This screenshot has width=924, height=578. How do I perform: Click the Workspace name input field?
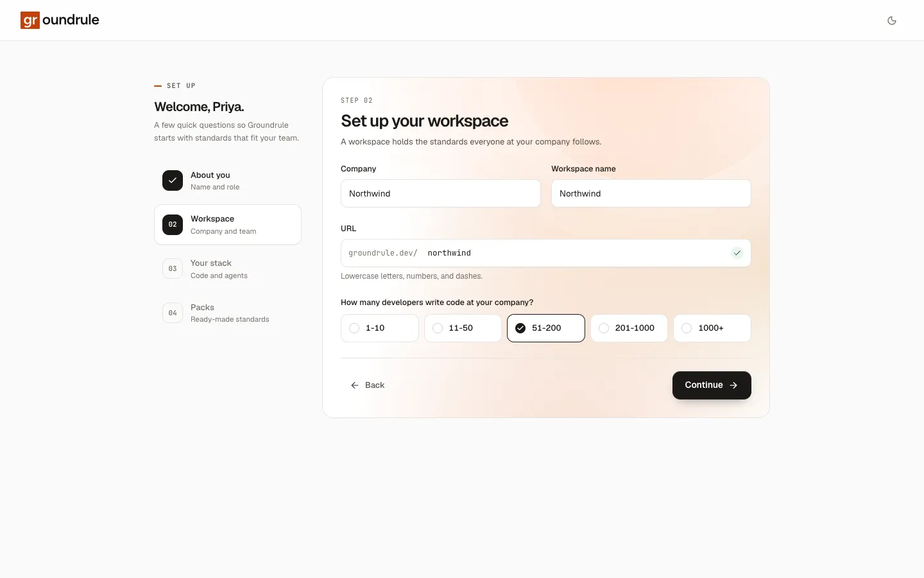651,193
